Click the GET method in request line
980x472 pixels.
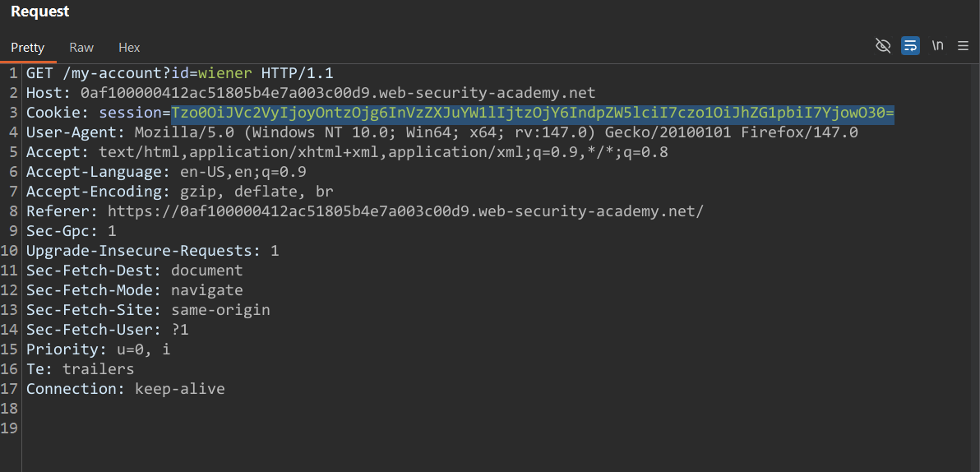click(x=39, y=73)
